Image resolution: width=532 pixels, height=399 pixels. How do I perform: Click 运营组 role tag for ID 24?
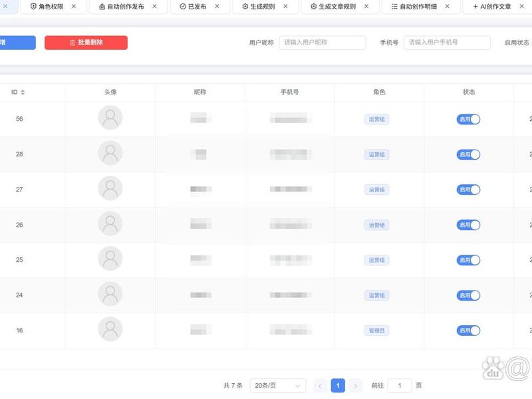pyautogui.click(x=376, y=295)
